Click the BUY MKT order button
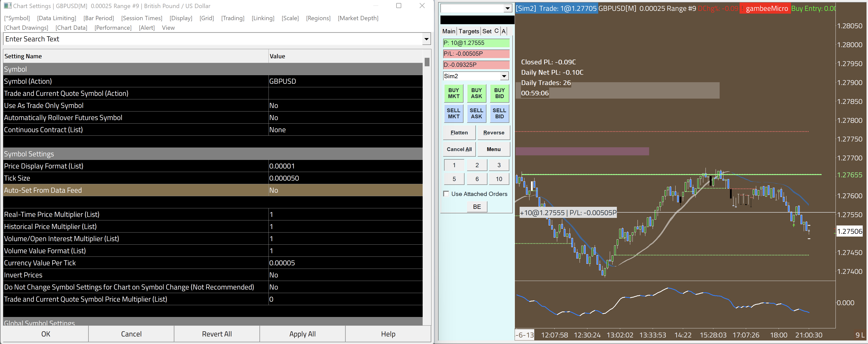 point(453,93)
